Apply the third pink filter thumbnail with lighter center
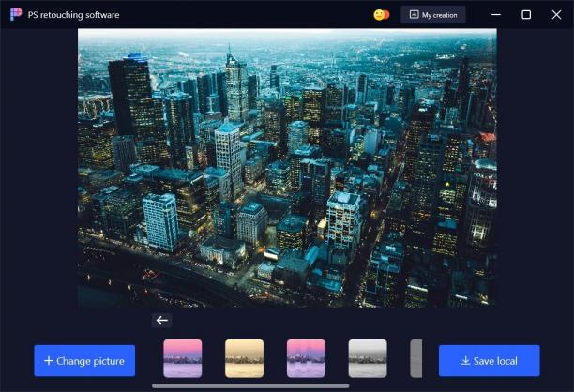The image size is (574, 392). coord(306,358)
